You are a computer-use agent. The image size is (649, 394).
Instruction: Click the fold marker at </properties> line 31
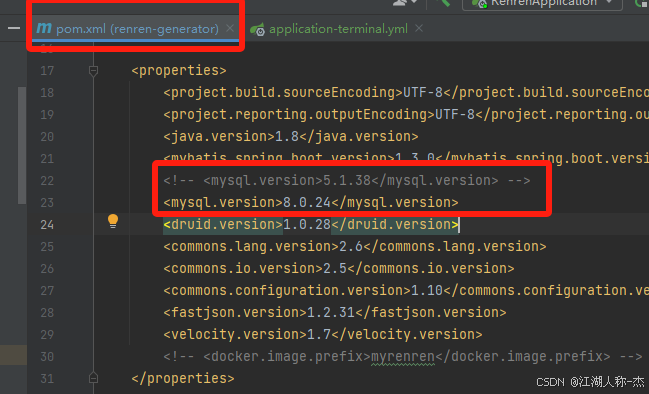point(93,378)
